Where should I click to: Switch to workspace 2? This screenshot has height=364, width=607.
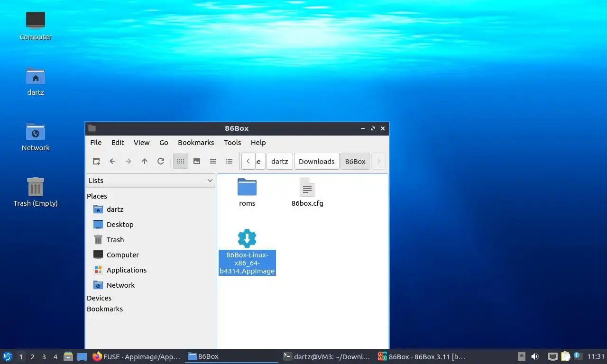coord(32,356)
